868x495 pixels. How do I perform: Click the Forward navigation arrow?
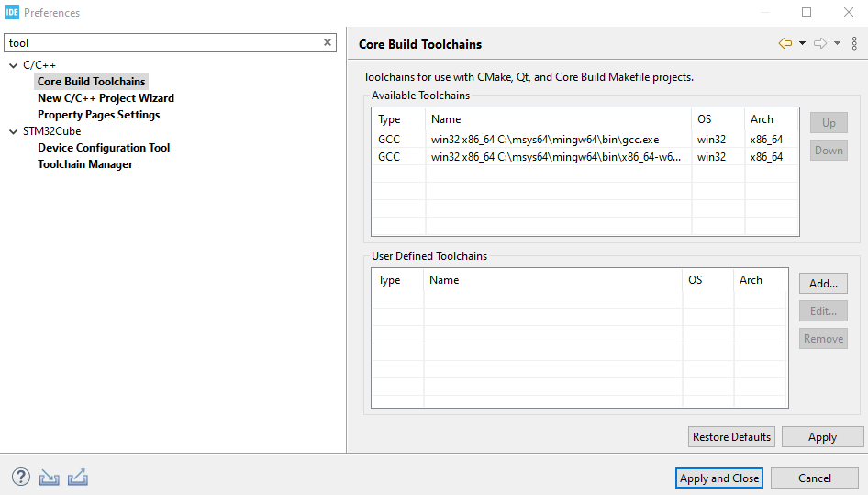(820, 43)
